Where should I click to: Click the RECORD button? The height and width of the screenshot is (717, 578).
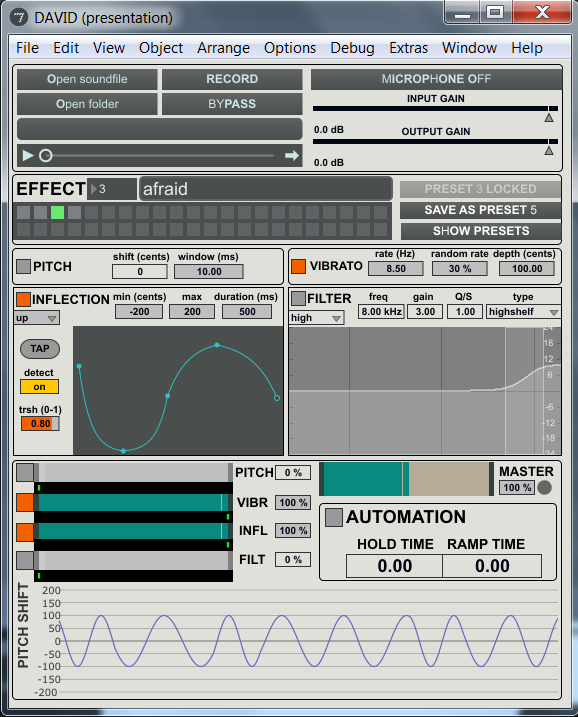232,79
